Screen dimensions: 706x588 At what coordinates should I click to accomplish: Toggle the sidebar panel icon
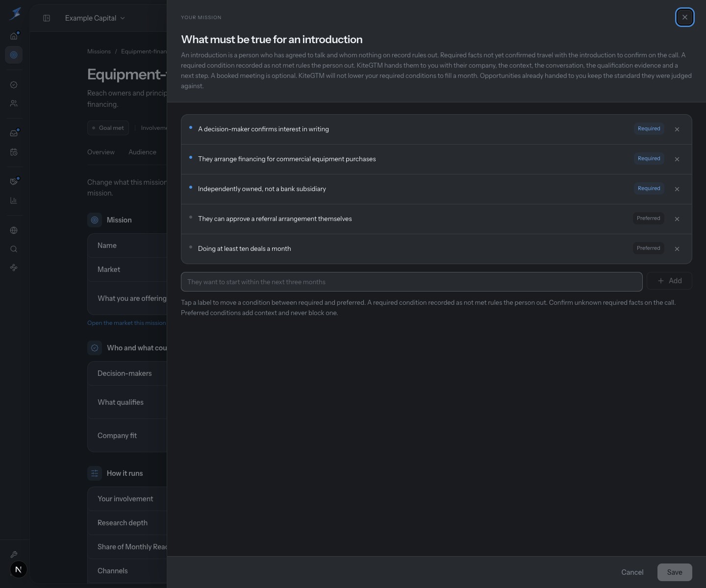pyautogui.click(x=47, y=18)
